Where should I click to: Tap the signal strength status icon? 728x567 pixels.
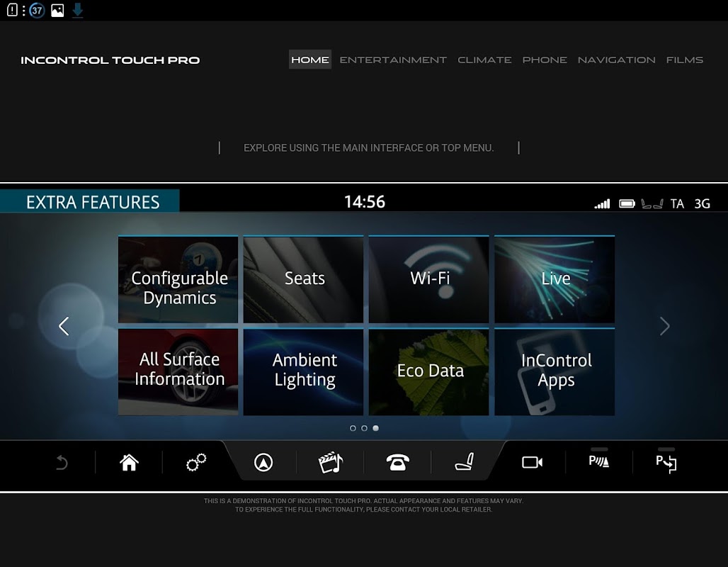602,203
